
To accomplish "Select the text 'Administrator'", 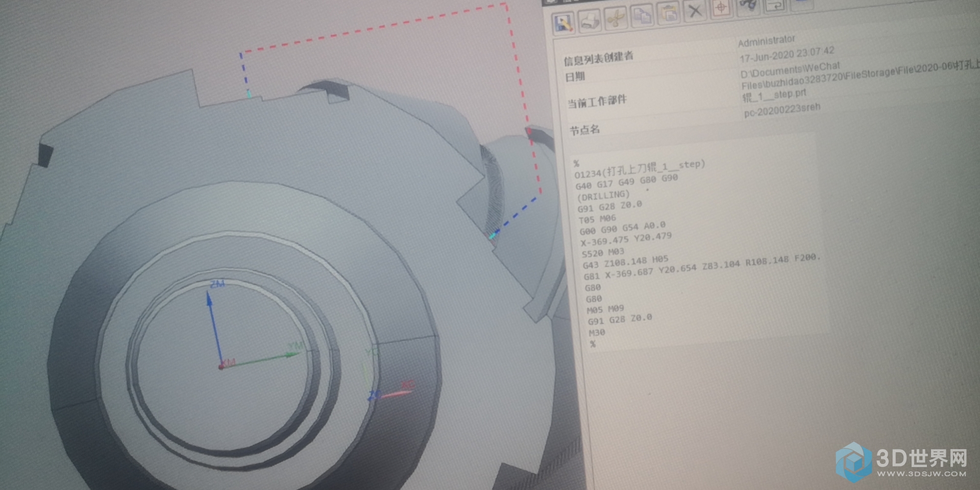I will pyautogui.click(x=766, y=41).
